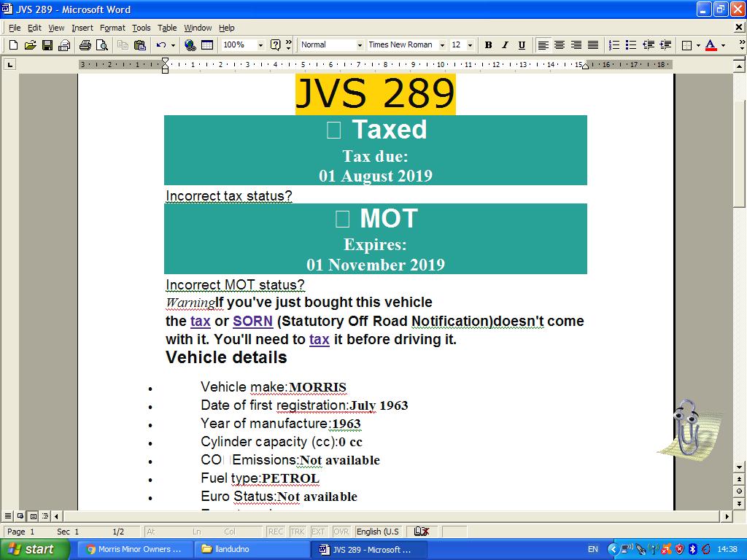Open the View menu
747x560 pixels.
[56, 28]
